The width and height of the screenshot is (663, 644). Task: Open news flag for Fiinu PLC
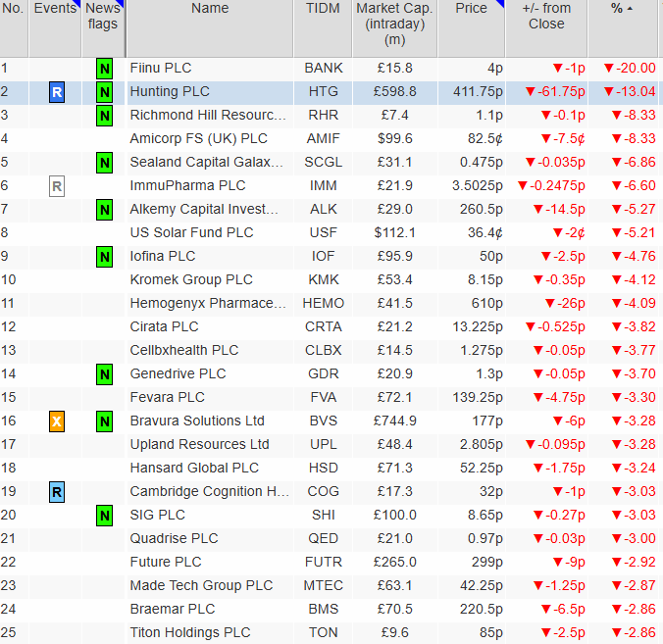tap(104, 69)
